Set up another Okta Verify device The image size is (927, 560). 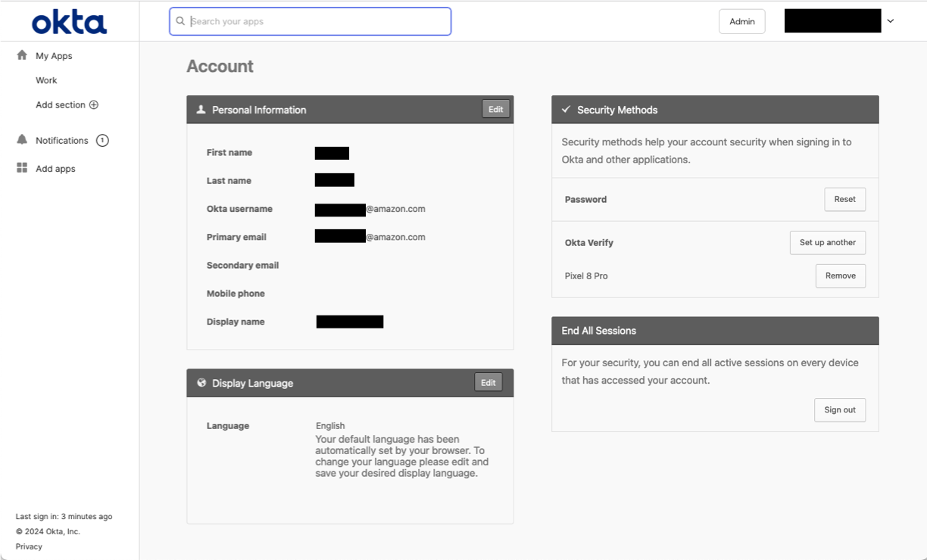[x=827, y=242]
